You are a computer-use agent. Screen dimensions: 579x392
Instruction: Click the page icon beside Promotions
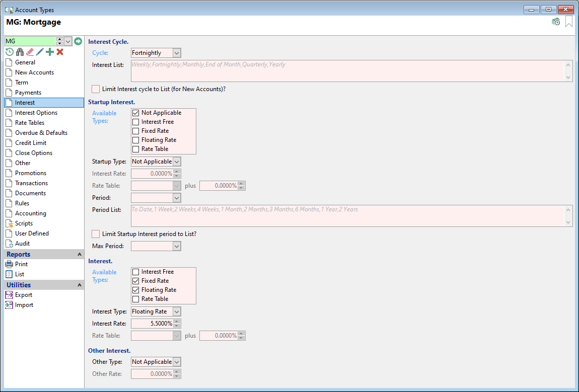9,173
